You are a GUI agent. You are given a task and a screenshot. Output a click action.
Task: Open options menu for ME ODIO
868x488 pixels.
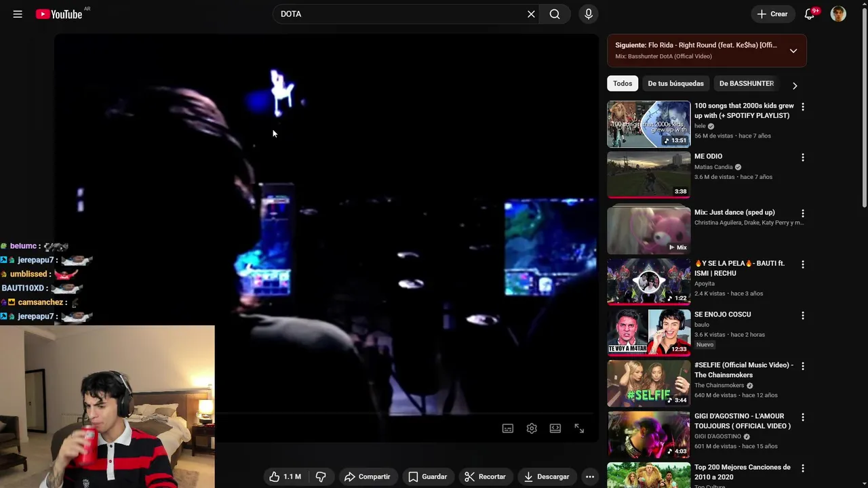tap(803, 157)
